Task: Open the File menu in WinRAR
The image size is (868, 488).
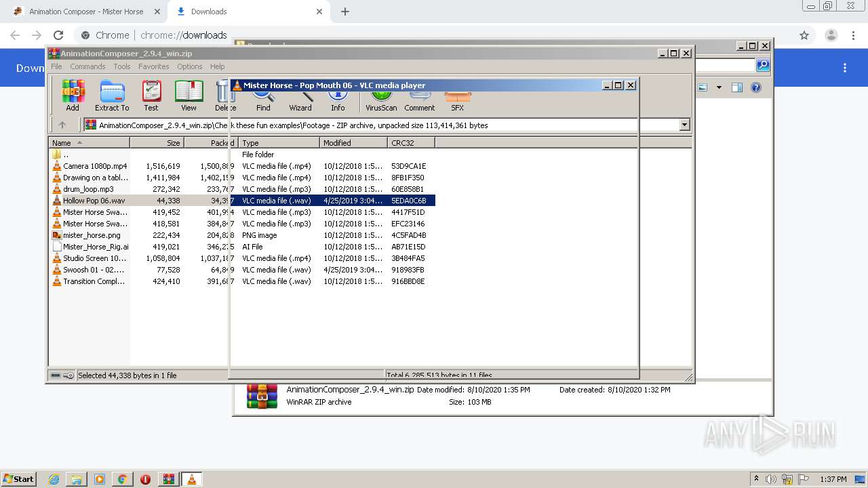Action: point(56,66)
